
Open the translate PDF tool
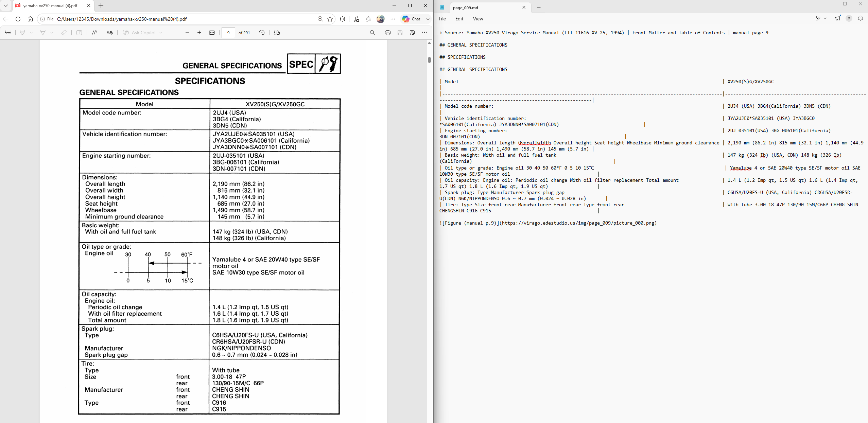[x=109, y=33]
